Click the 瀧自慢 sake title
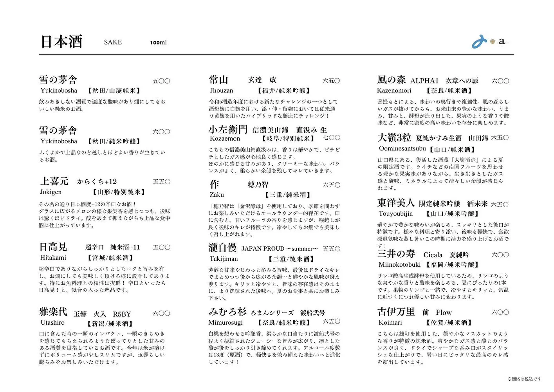 click(223, 248)
